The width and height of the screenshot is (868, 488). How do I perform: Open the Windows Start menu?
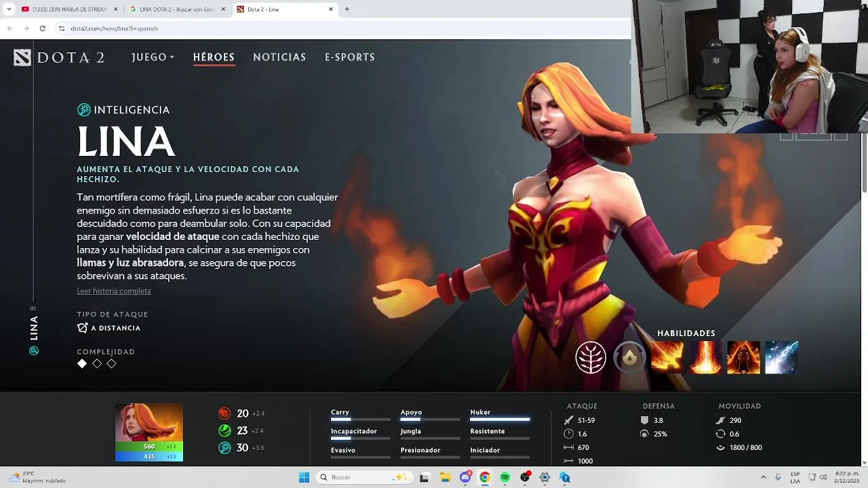click(x=304, y=477)
